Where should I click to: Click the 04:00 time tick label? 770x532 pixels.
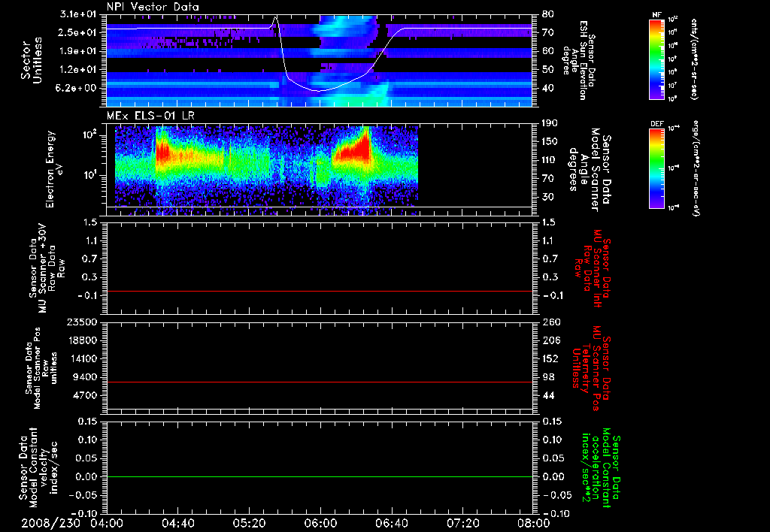point(107,523)
